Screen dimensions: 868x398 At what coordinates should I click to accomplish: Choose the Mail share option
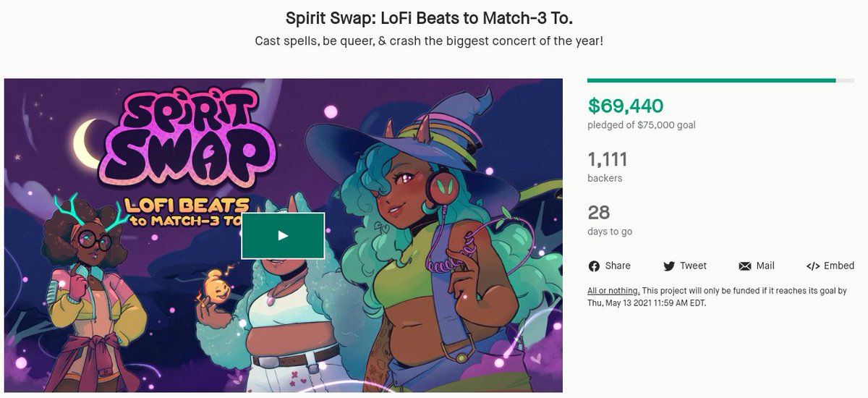[x=765, y=266]
